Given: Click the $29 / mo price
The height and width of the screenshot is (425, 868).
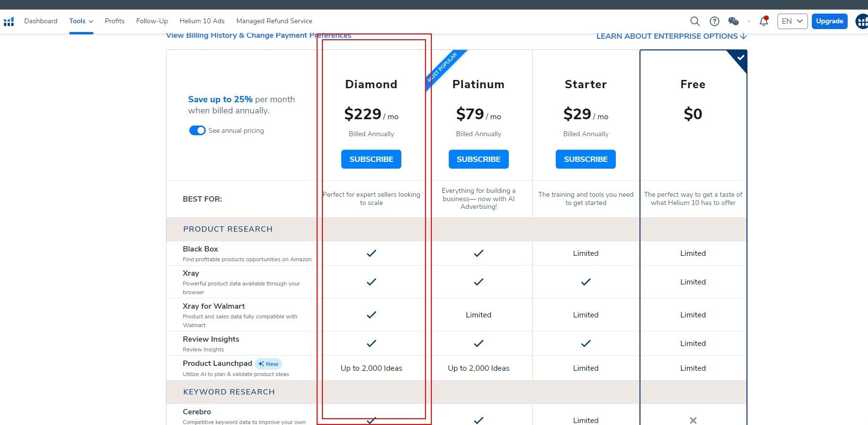Looking at the screenshot, I should [x=586, y=114].
